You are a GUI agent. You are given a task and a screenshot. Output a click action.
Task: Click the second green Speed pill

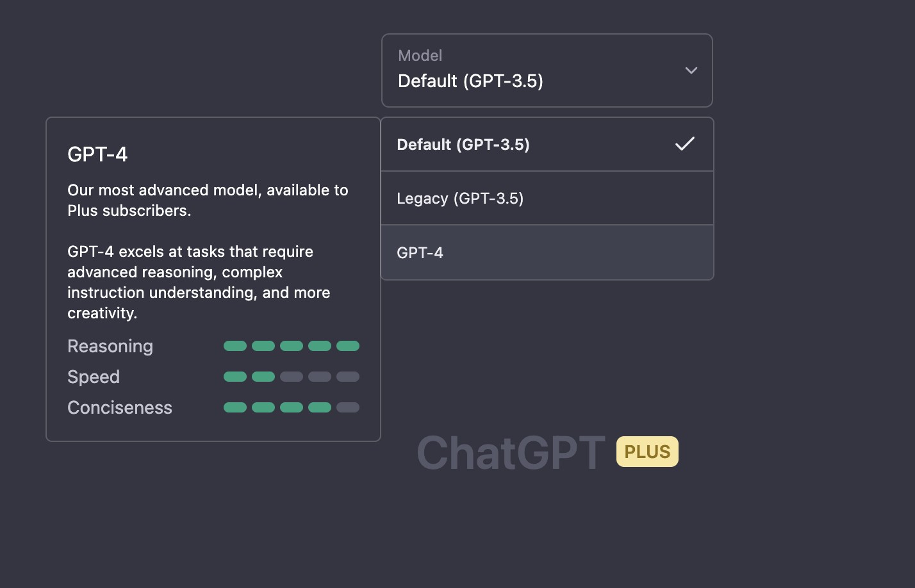(x=263, y=377)
